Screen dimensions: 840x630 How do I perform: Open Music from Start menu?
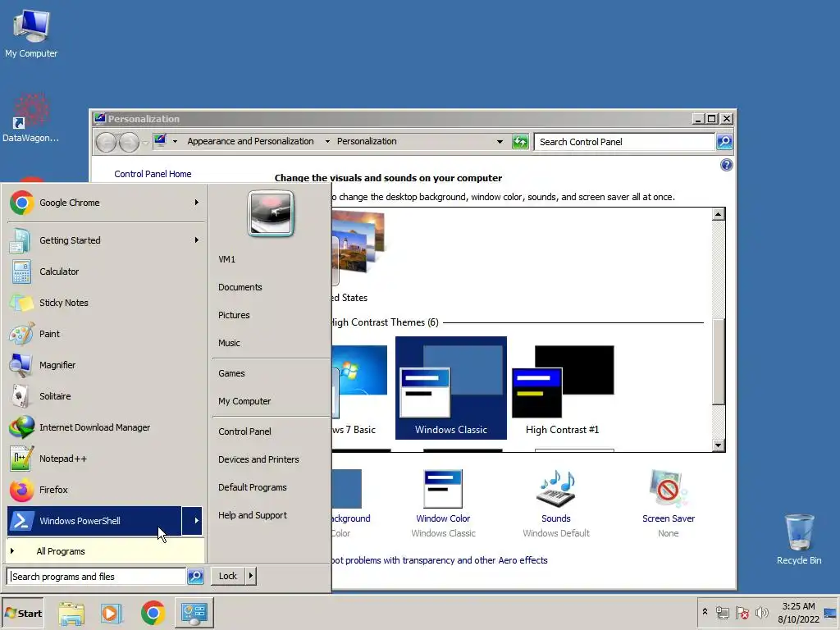tap(230, 343)
